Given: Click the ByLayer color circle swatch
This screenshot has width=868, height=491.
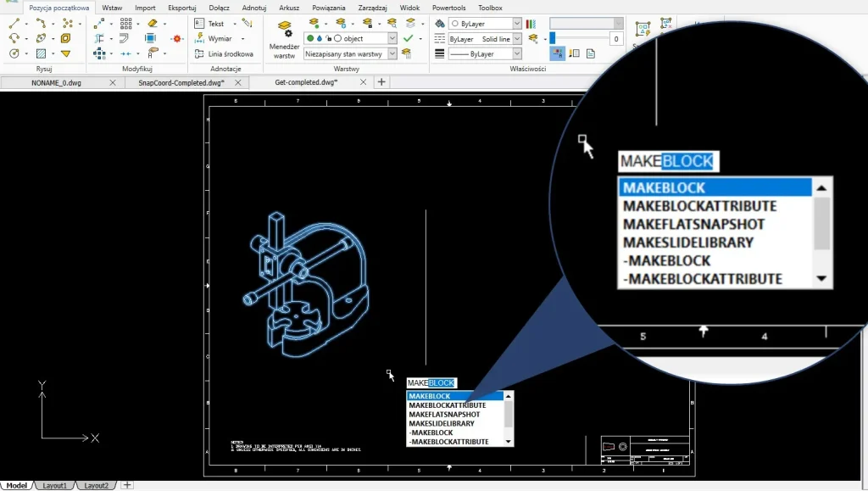Looking at the screenshot, I should coord(455,24).
